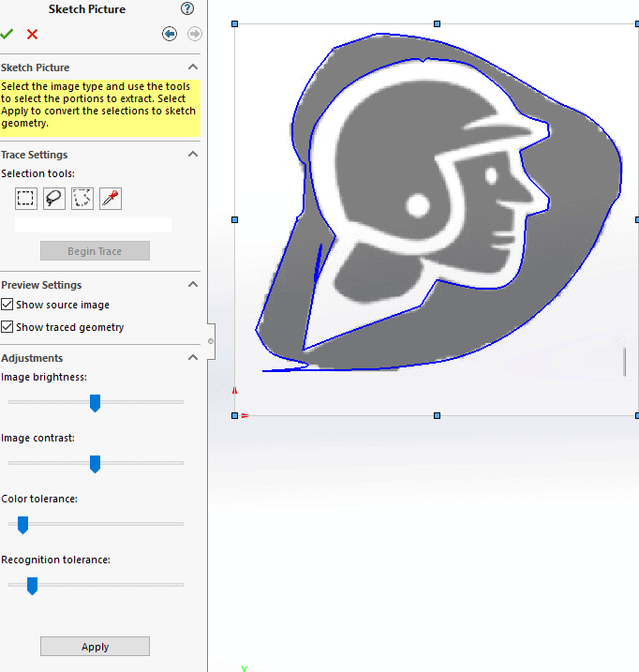
Task: Click the Begin Trace button
Action: click(96, 251)
